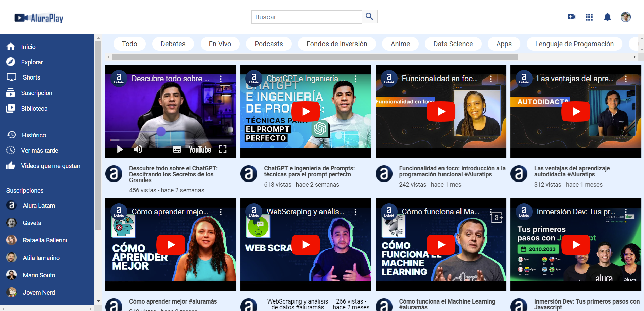Play the Cómo aprender mejor video
The height and width of the screenshot is (311, 644).
point(171,245)
